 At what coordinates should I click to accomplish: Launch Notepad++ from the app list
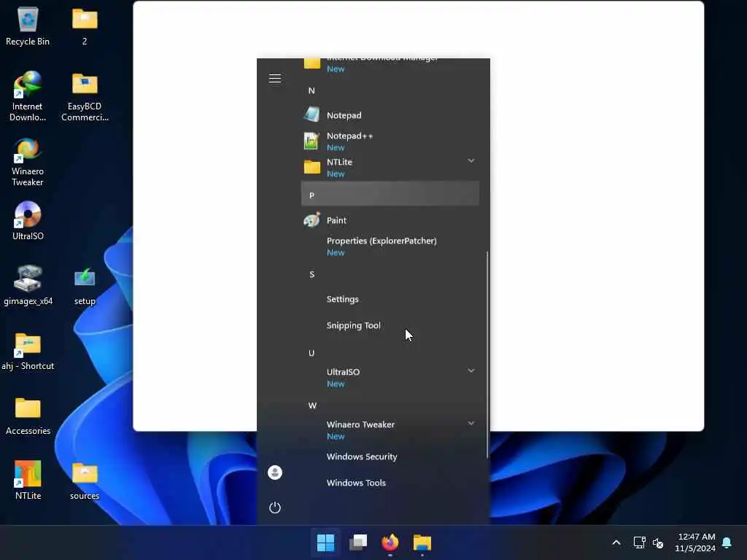point(390,141)
